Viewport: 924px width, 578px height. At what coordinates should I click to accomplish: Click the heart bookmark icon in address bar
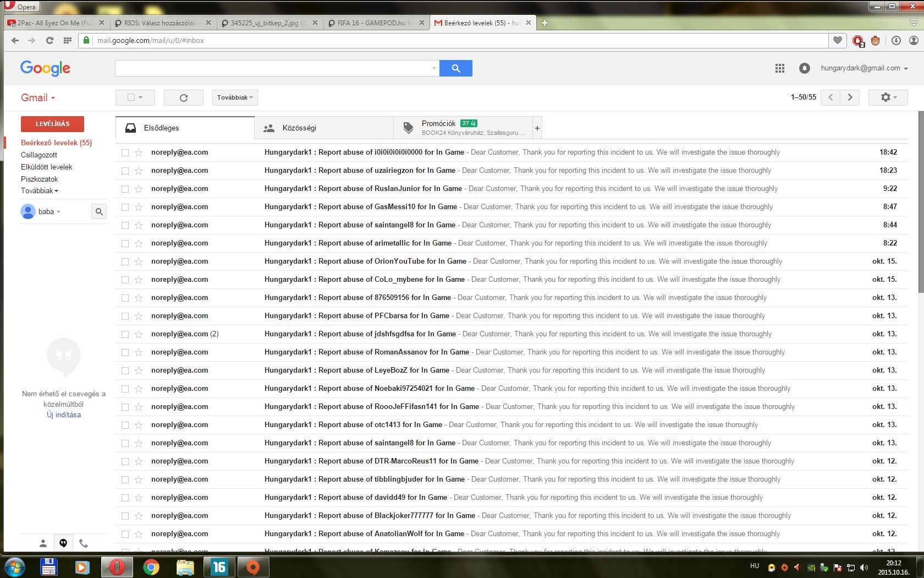point(838,40)
